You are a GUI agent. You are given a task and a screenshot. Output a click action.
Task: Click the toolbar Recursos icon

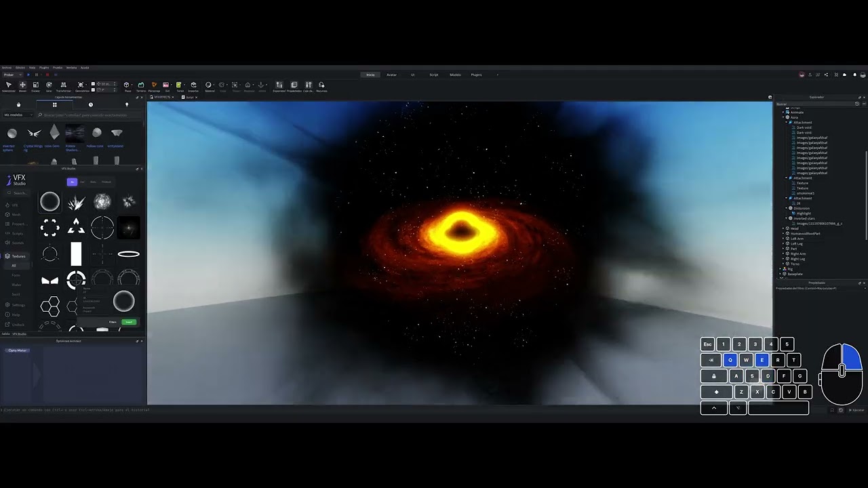321,87
